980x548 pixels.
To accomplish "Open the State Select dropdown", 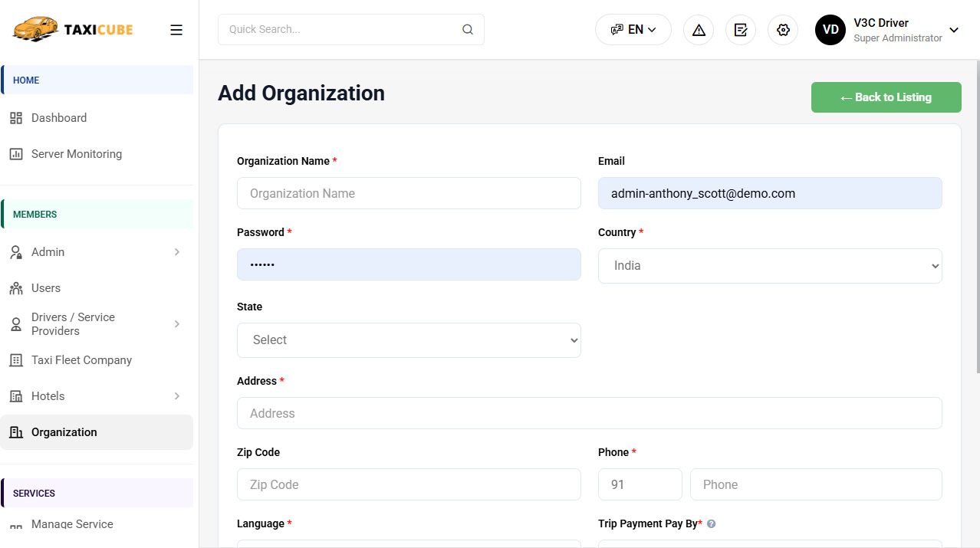I will point(409,340).
